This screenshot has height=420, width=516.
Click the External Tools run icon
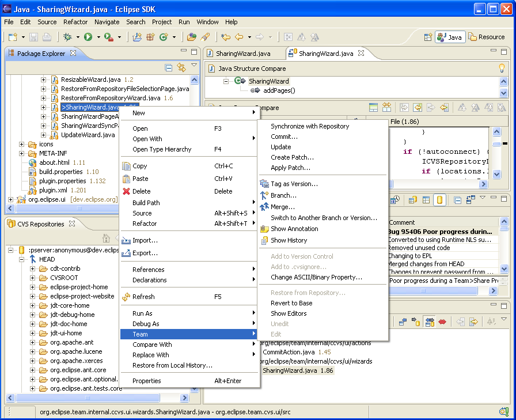[x=109, y=37]
